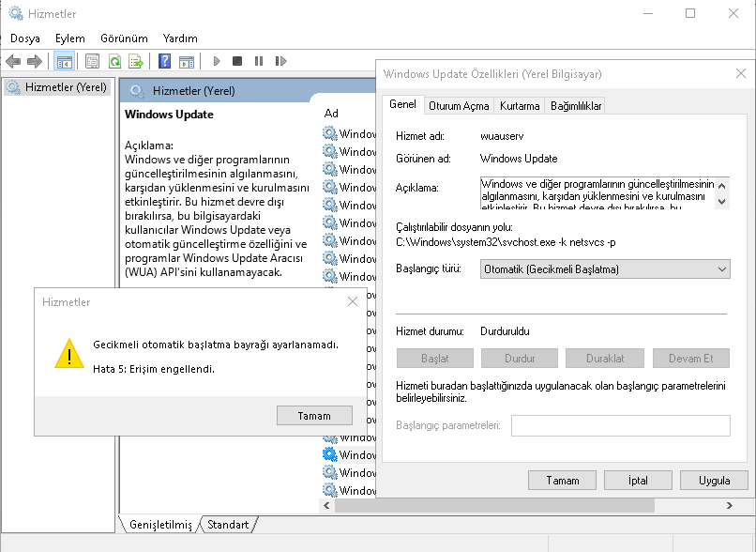This screenshot has width=756, height=552.
Task: Toggle the show/hide console tree icon
Action: 64,61
